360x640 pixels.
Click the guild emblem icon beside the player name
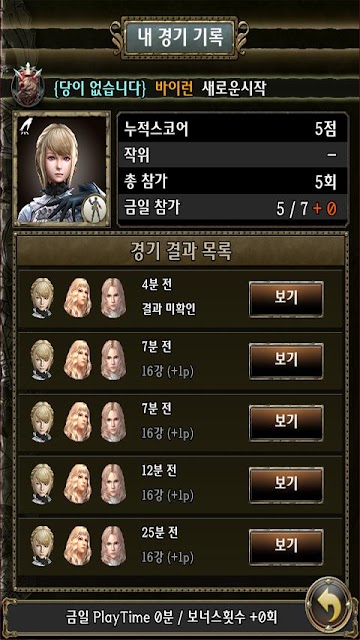(x=28, y=85)
